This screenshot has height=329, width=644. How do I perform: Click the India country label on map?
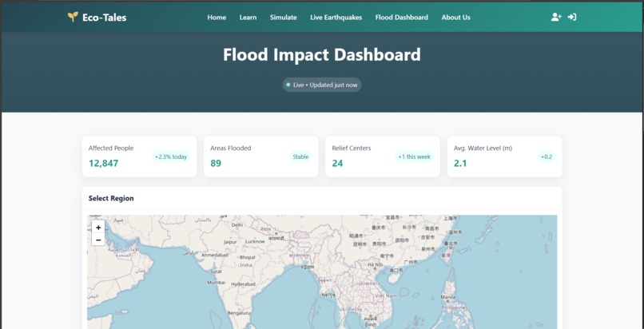(246, 265)
